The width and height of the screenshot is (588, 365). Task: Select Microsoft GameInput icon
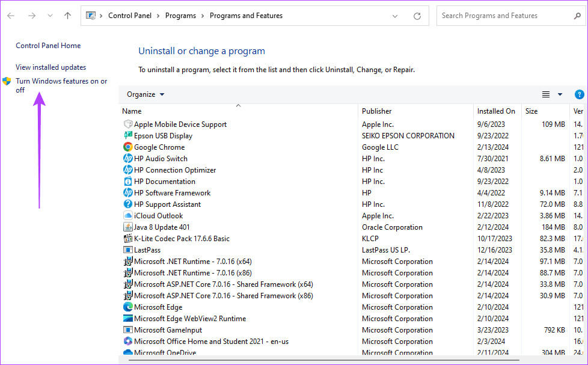(x=128, y=330)
